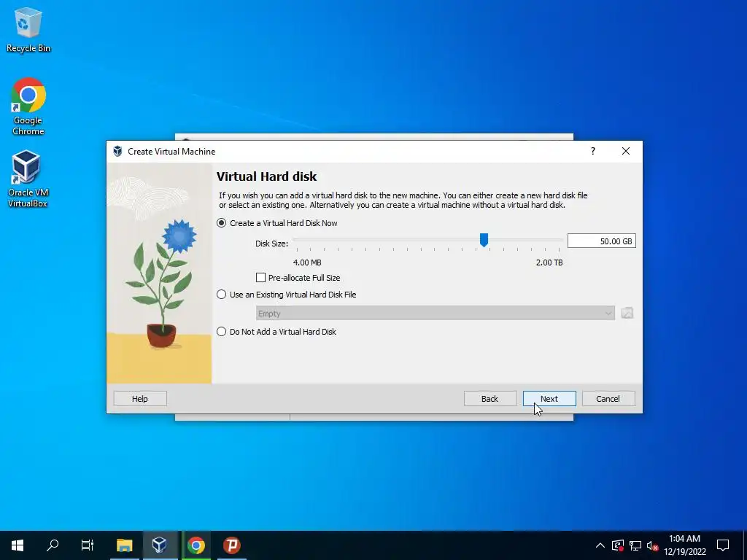The width and height of the screenshot is (747, 560).
Task: Open the Windows Start menu
Action: (18, 545)
